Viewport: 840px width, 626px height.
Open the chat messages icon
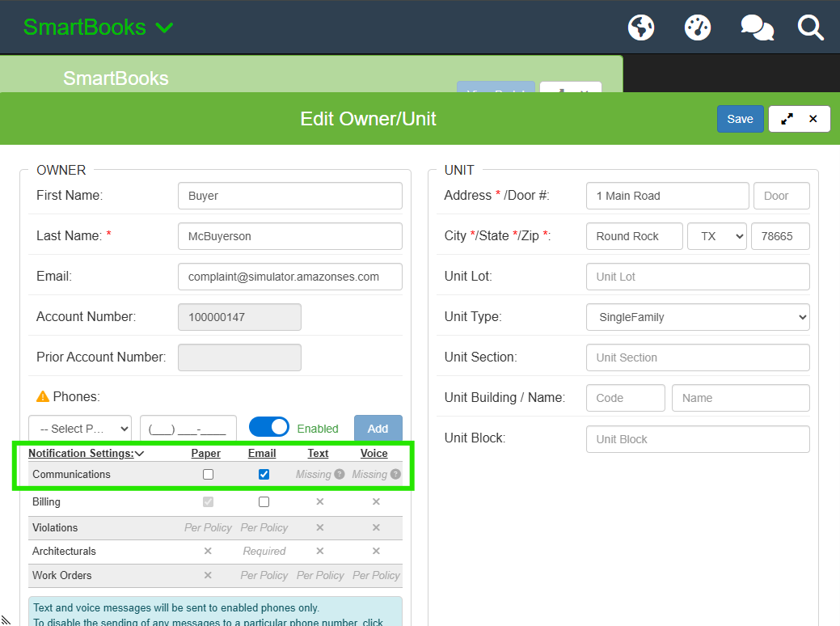(x=757, y=27)
